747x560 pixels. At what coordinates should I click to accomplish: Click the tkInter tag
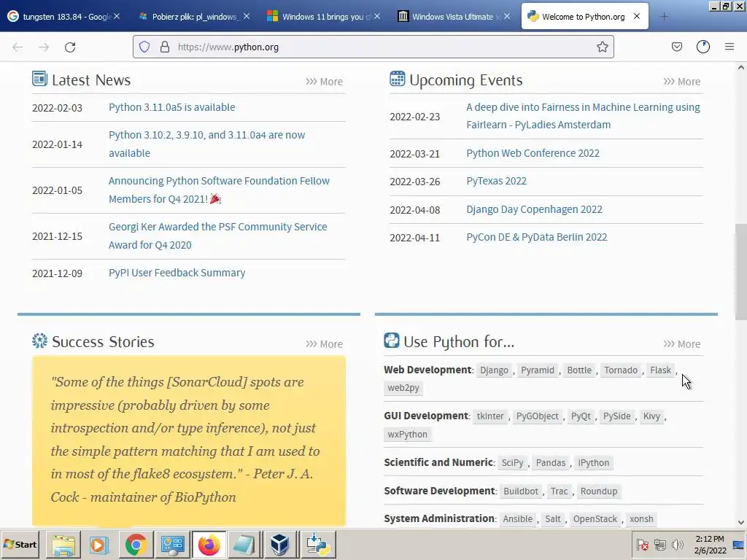coord(490,416)
